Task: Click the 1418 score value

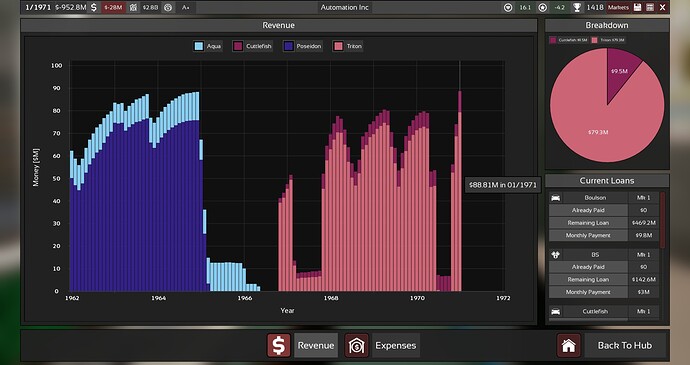Action: [595, 7]
